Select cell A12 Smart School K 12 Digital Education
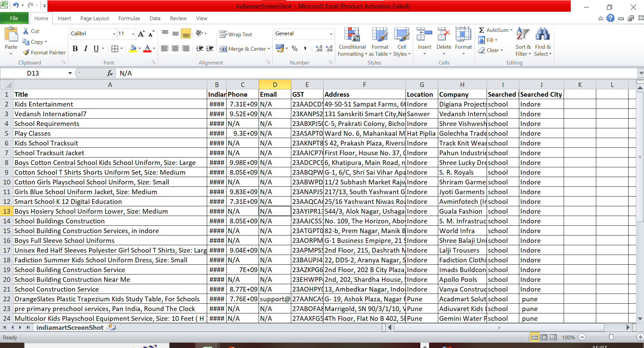Screen dimensions: 644x348 [x=110, y=202]
